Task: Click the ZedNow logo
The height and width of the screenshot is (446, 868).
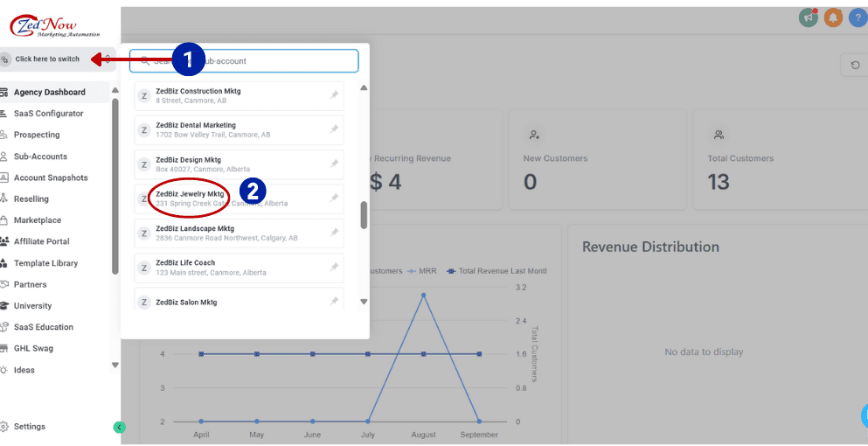Action: click(x=54, y=26)
